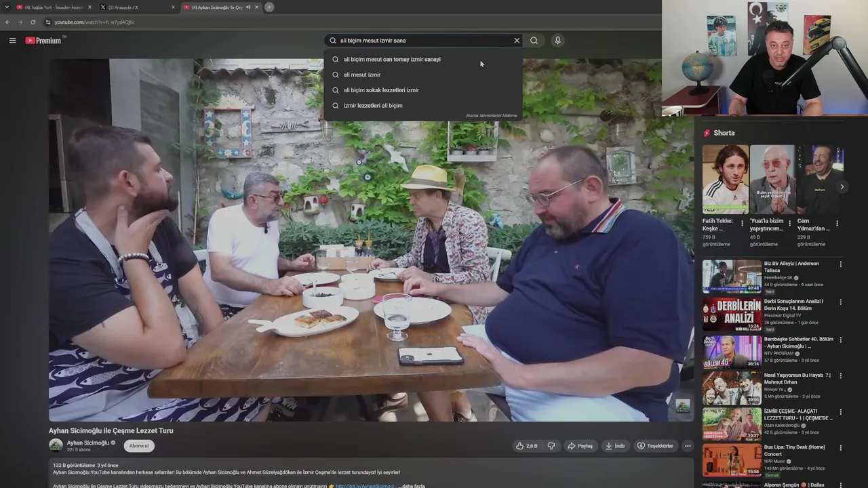The image size is (868, 488).
Task: Open the Ayhan Sicimoğlu channel name link
Action: pos(87,443)
